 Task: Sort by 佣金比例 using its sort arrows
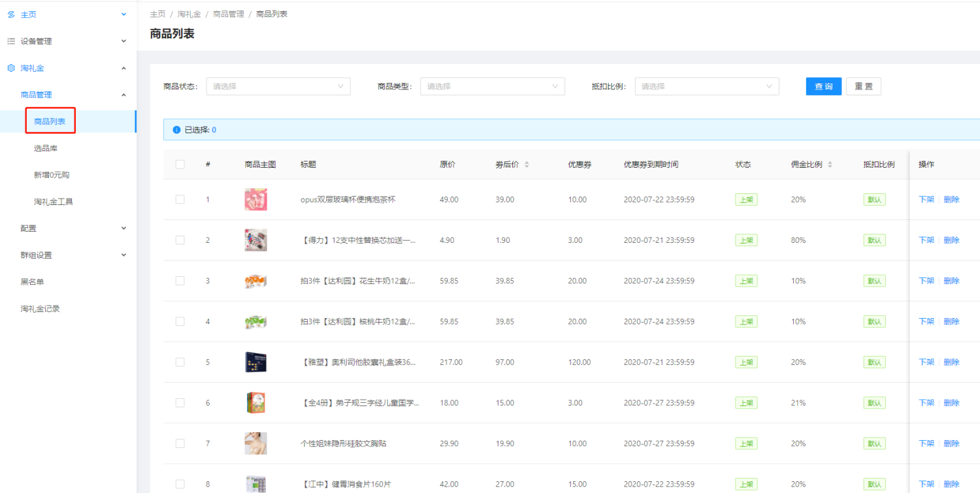pyautogui.click(x=830, y=165)
